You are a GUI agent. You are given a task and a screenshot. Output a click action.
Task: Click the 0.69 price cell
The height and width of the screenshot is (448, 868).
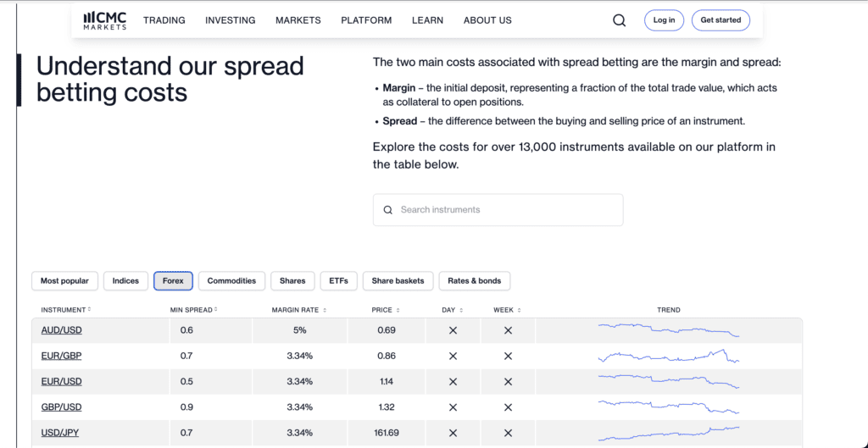(x=387, y=331)
